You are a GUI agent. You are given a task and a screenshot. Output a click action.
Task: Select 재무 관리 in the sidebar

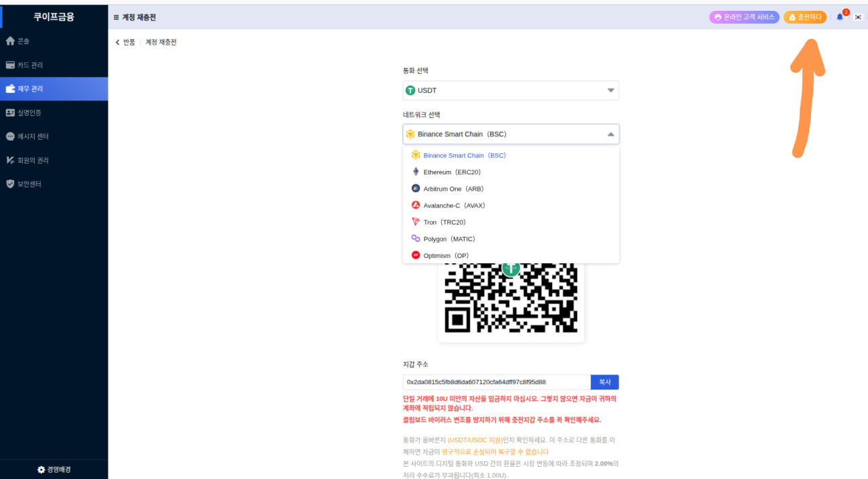pyautogui.click(x=54, y=89)
